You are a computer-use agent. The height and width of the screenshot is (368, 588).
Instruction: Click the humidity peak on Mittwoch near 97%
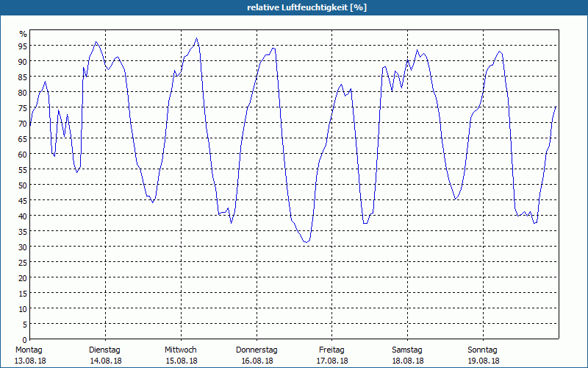[x=196, y=38]
